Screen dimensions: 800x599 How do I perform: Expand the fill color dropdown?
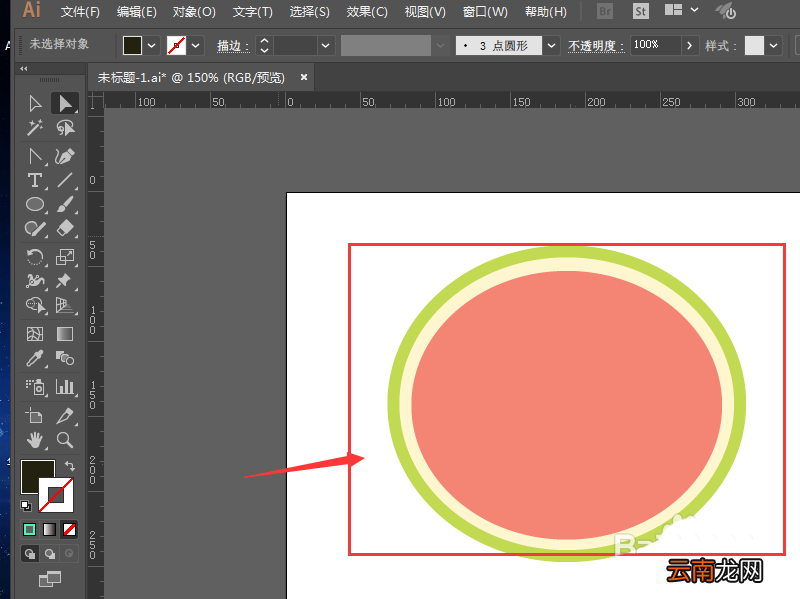click(x=152, y=45)
